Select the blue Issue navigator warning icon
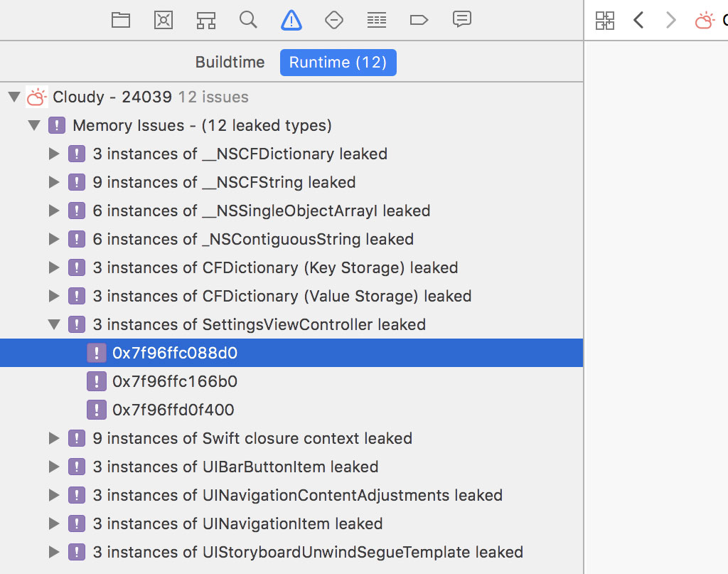 [x=291, y=20]
